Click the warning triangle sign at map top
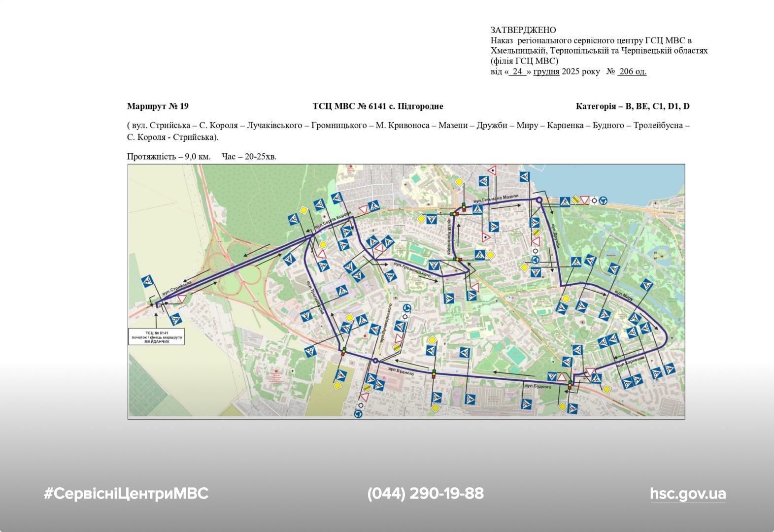The image size is (774, 532). tap(491, 171)
